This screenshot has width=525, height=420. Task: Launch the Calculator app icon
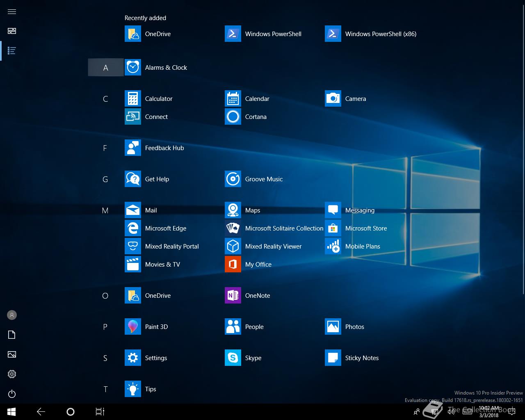pyautogui.click(x=133, y=98)
